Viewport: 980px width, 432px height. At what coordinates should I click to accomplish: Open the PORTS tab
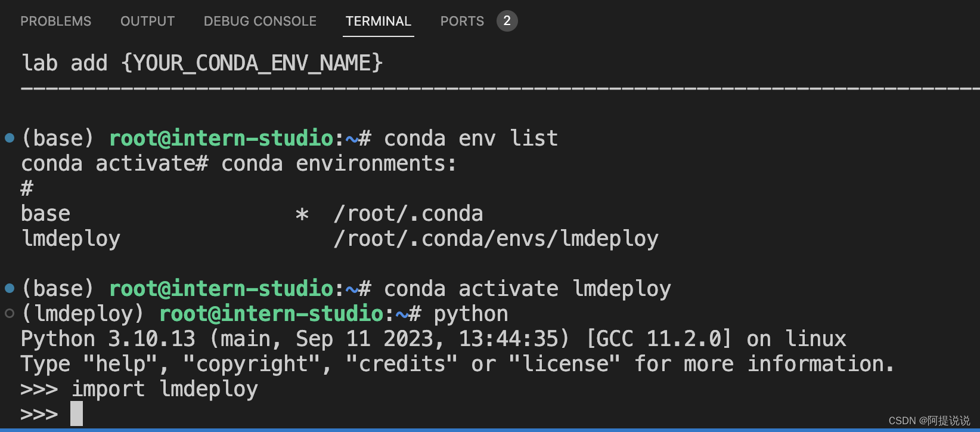pos(462,21)
